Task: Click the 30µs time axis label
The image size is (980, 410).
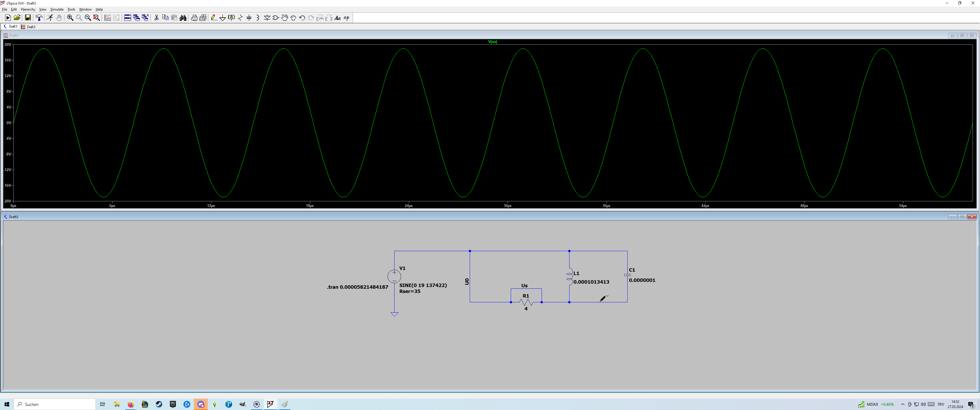Action: point(507,206)
